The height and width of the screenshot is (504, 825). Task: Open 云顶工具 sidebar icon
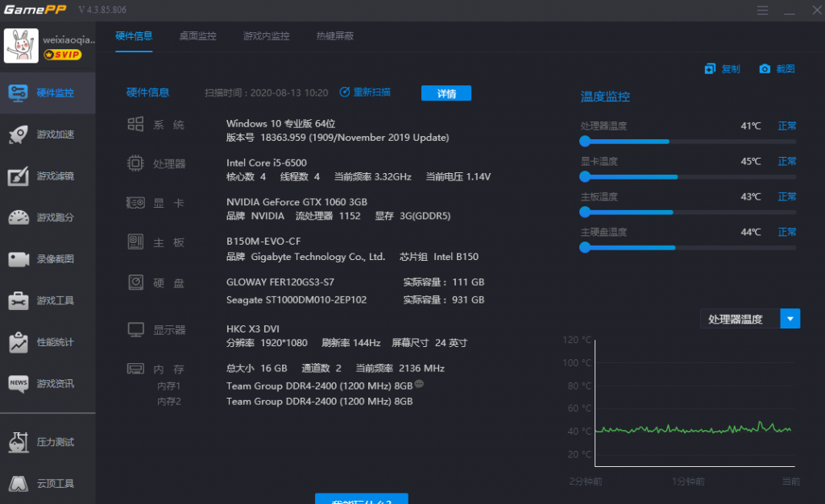pos(19,484)
